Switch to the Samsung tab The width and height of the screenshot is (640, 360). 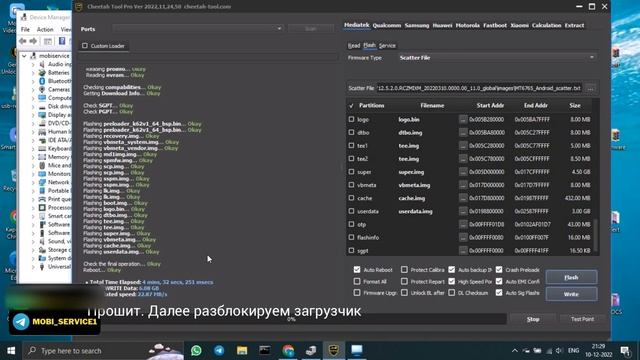point(417,25)
